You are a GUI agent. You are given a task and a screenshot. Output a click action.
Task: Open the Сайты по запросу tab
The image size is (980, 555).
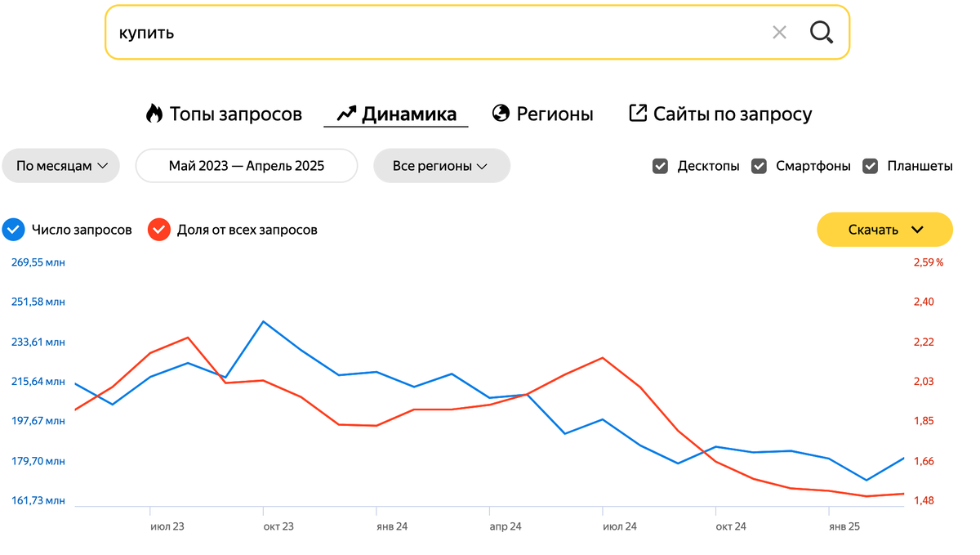point(732,114)
